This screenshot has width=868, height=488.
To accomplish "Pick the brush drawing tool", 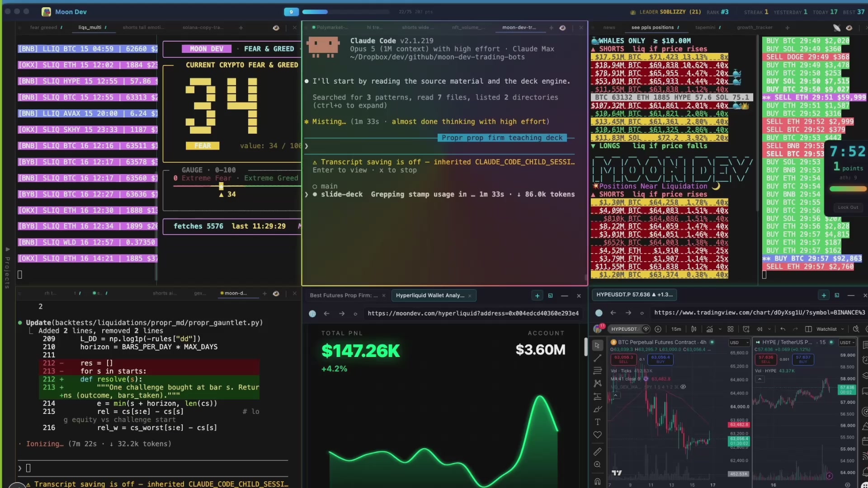I will pyautogui.click(x=597, y=409).
